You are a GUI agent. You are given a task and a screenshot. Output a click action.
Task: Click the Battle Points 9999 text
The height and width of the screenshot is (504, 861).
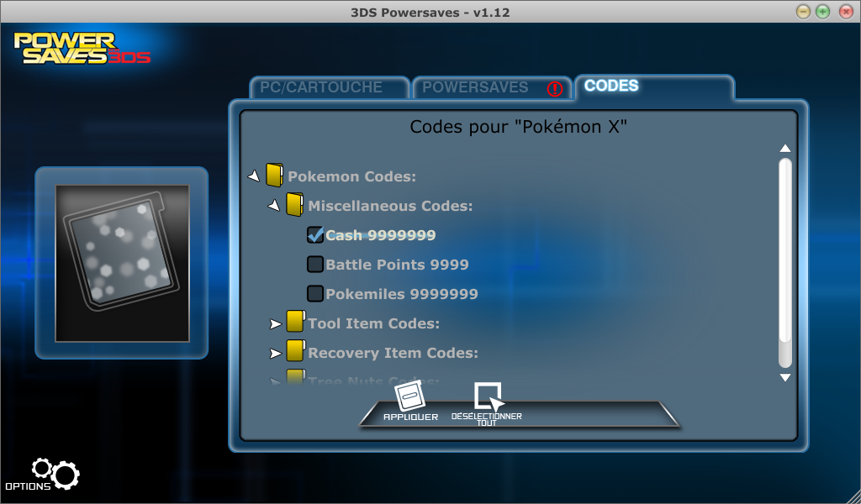tap(397, 265)
